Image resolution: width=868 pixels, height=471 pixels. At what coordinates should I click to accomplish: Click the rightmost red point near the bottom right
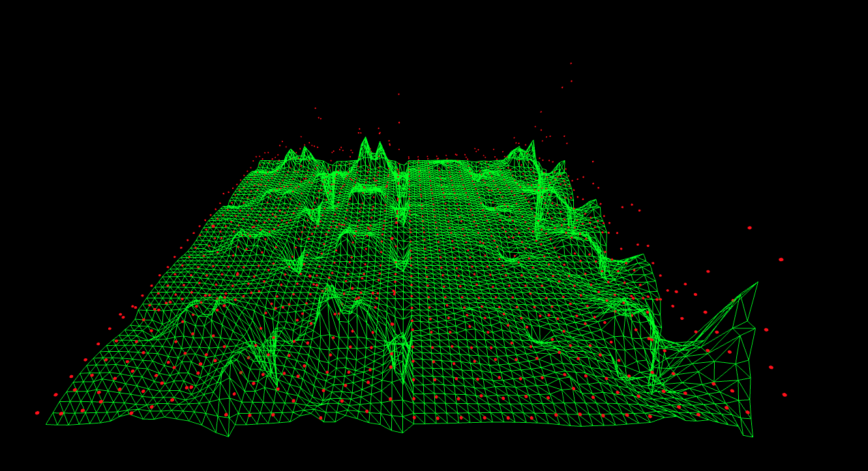(x=785, y=395)
